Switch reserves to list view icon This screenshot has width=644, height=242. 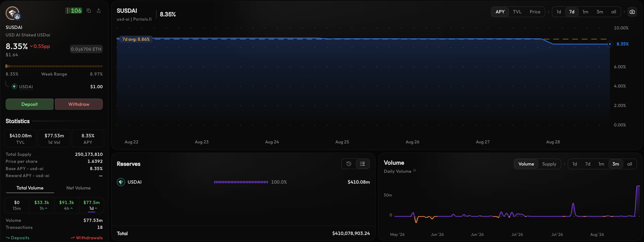point(362,164)
